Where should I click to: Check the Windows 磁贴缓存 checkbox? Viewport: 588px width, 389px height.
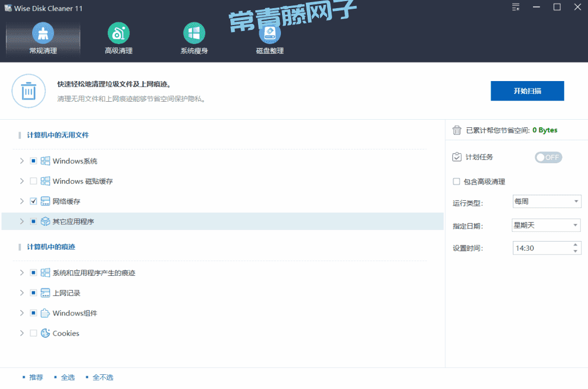click(33, 181)
